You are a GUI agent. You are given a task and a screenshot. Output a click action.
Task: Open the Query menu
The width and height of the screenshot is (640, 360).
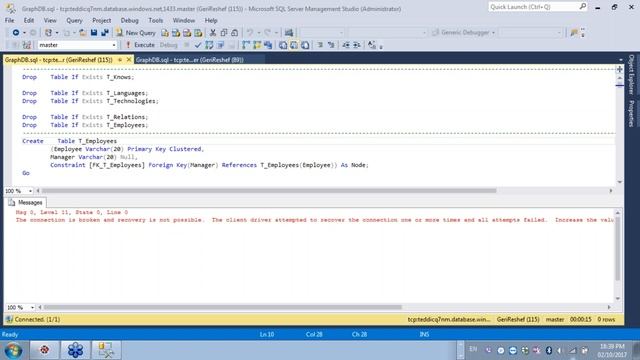coord(74,20)
